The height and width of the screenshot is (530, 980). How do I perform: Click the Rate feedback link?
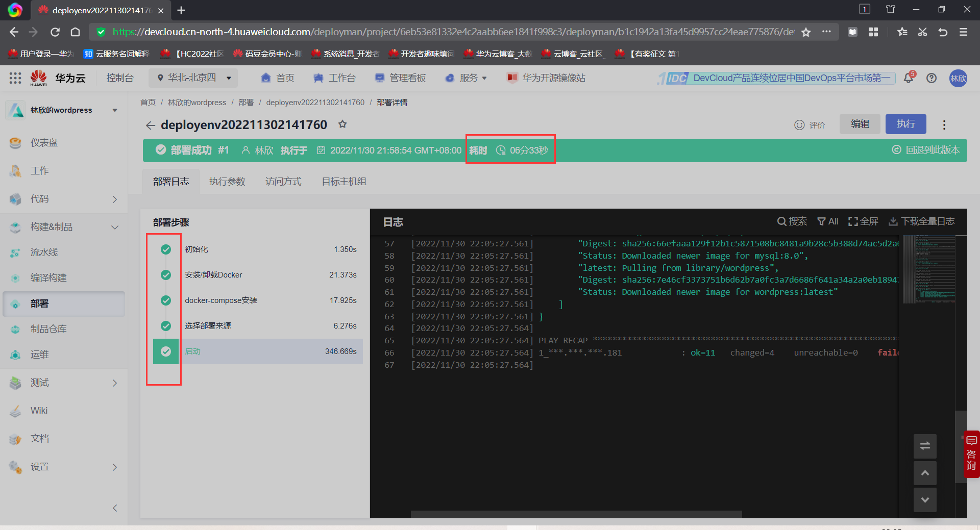point(810,125)
